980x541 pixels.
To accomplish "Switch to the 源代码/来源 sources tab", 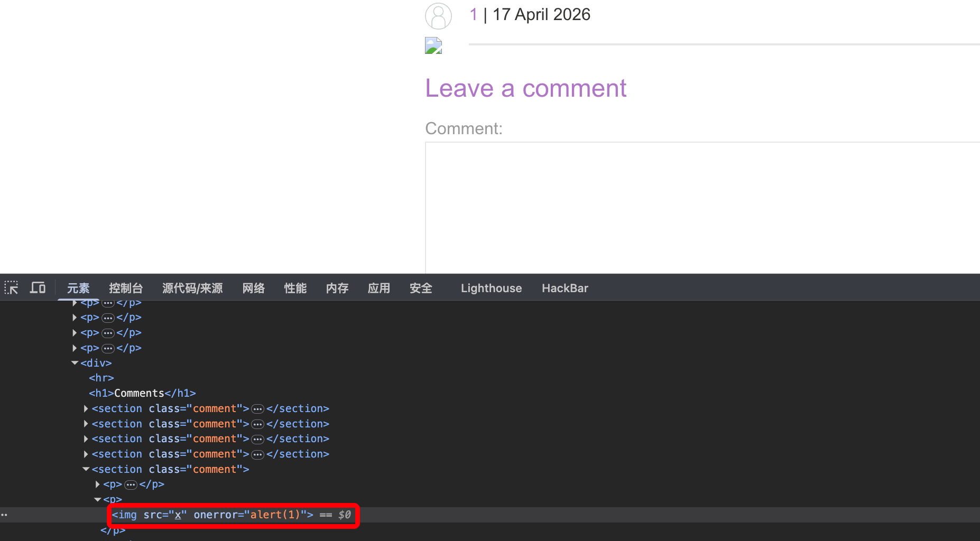I will point(192,288).
